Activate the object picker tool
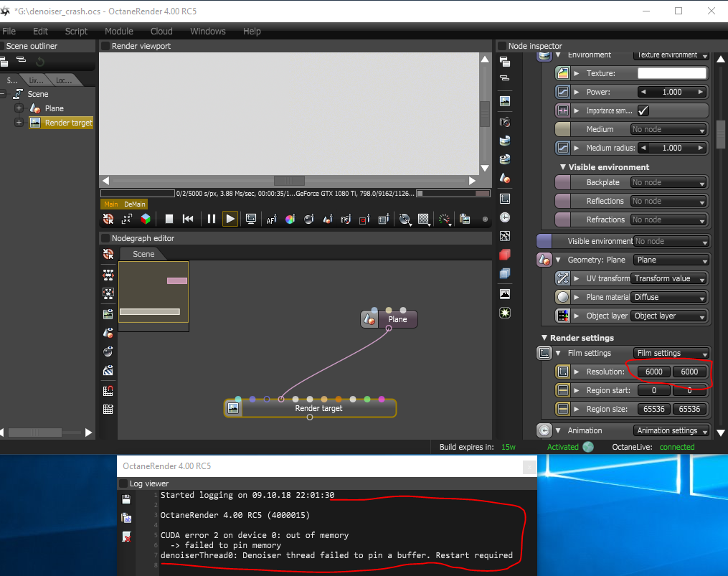This screenshot has height=576, width=728. click(327, 219)
